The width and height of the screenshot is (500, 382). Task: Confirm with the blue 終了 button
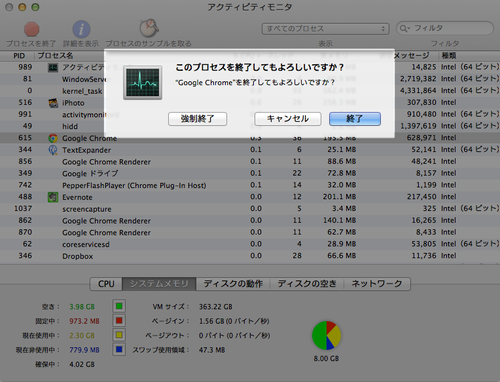[x=355, y=119]
